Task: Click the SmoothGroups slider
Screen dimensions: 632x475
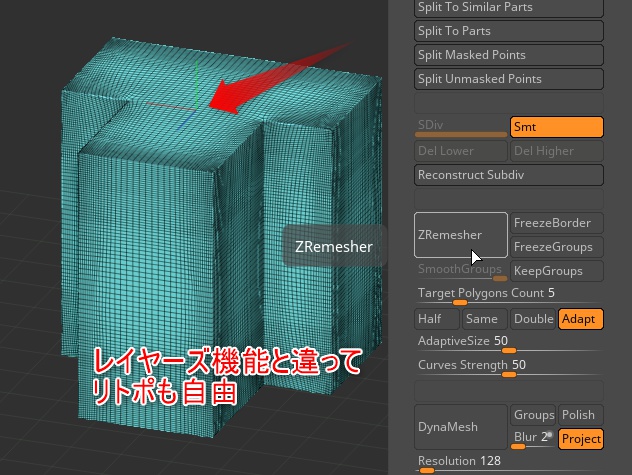Action: [461, 271]
